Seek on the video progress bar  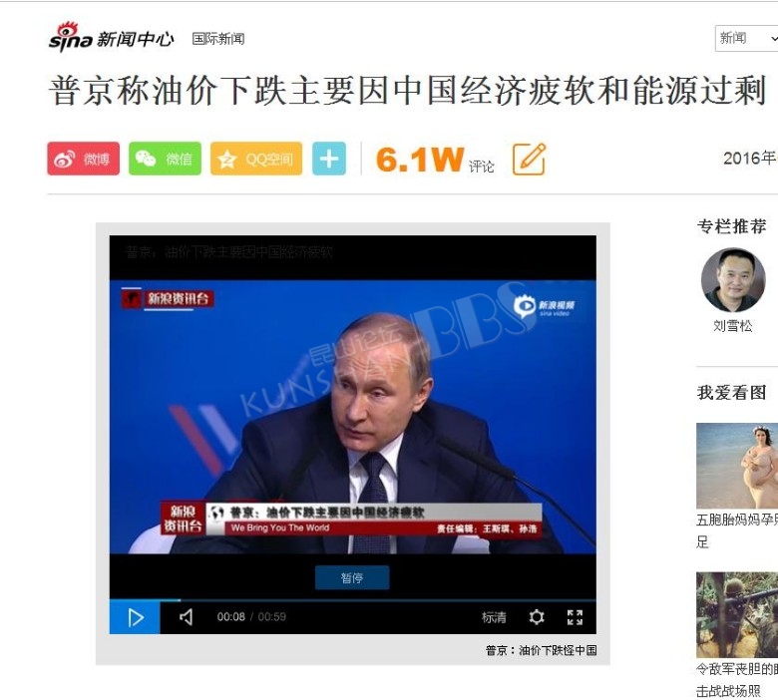point(353,600)
